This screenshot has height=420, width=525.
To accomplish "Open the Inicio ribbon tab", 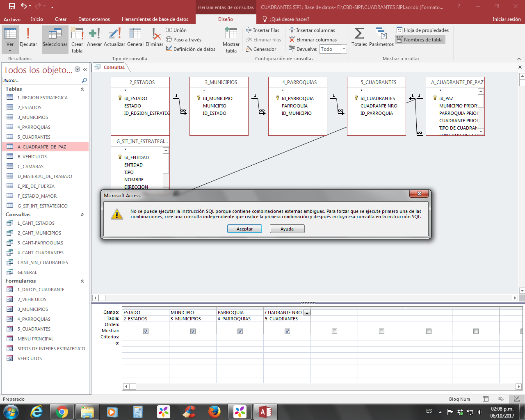I will pos(37,19).
